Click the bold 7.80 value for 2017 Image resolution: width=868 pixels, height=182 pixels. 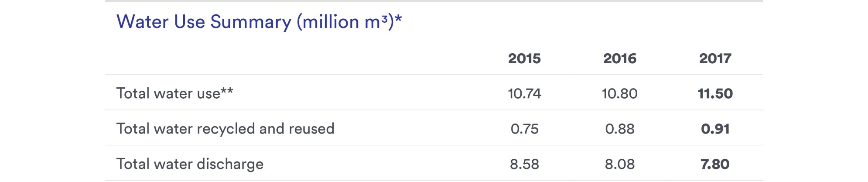pyautogui.click(x=715, y=164)
